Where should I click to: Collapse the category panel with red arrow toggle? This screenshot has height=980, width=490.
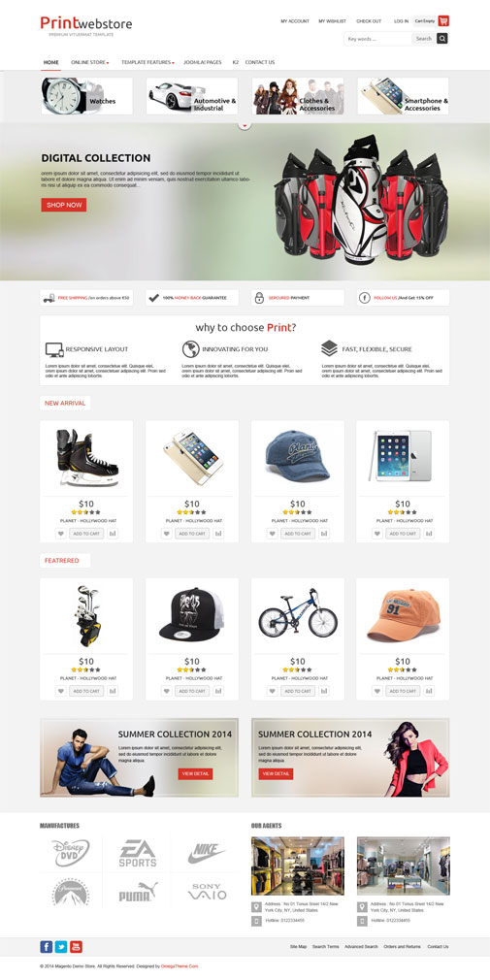[245, 125]
